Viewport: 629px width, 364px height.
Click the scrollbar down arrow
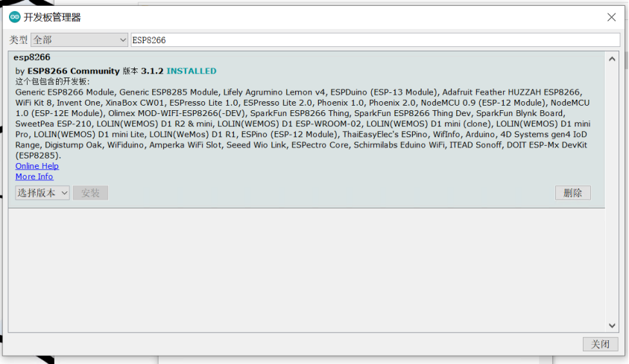tap(612, 325)
